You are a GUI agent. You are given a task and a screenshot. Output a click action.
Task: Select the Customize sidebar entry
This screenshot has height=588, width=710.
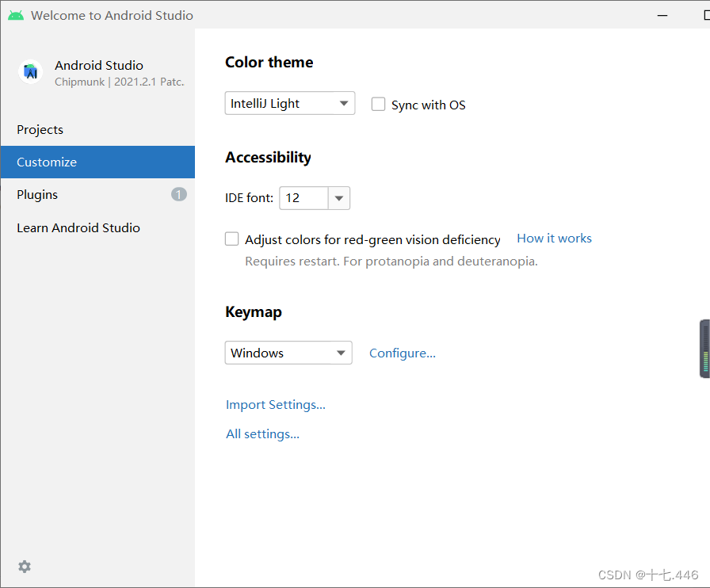pyautogui.click(x=46, y=162)
